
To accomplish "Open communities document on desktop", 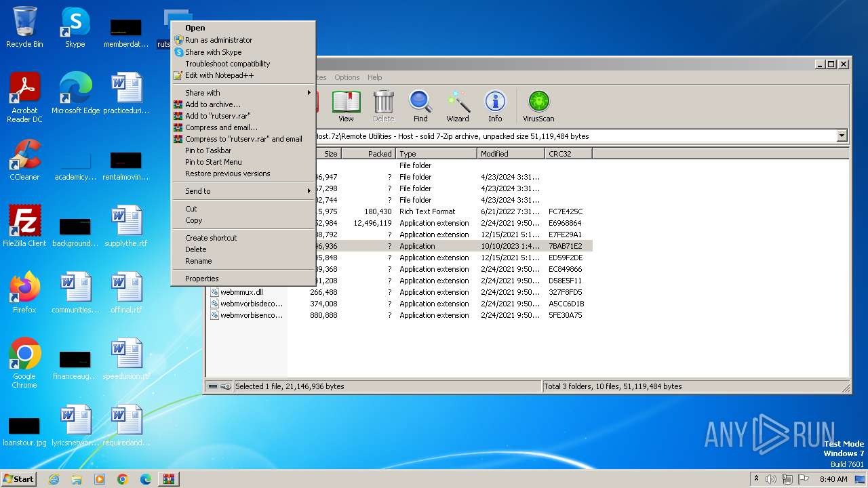I will 75,293.
